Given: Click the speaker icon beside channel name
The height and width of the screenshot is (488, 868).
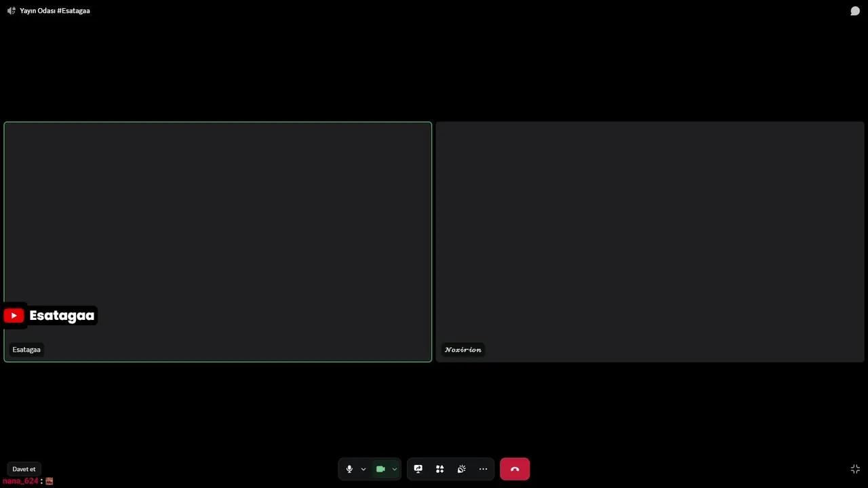Looking at the screenshot, I should [11, 11].
